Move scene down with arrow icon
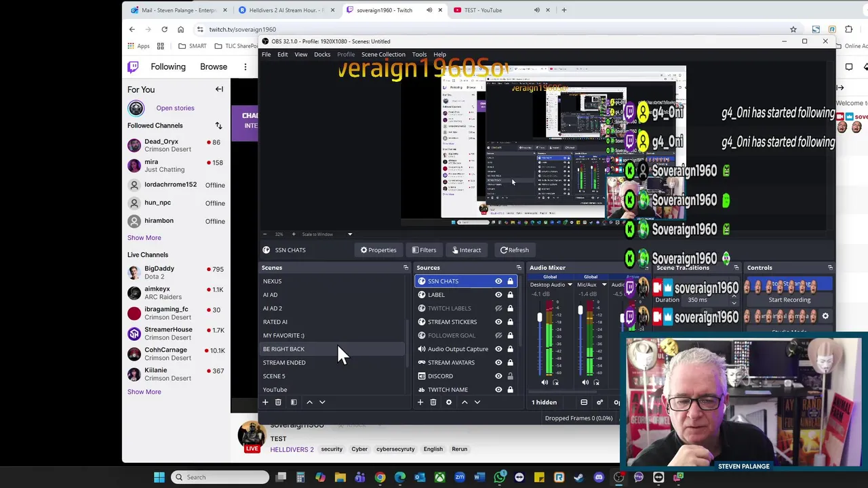Viewport: 868px width, 488px height. point(322,403)
